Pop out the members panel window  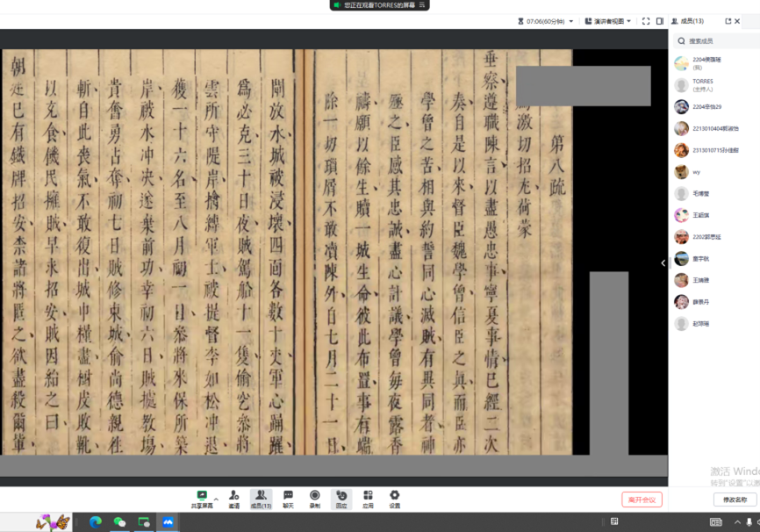[x=728, y=21]
